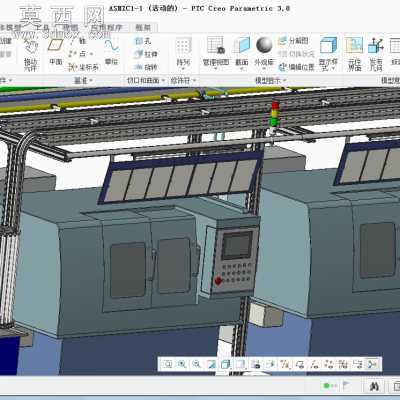Open view manager from the graphics toolbar

point(256,364)
